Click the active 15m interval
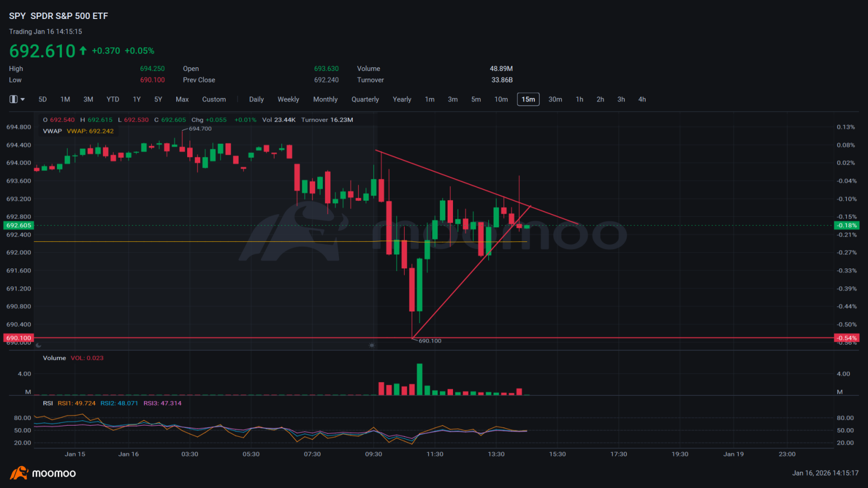 pos(528,99)
